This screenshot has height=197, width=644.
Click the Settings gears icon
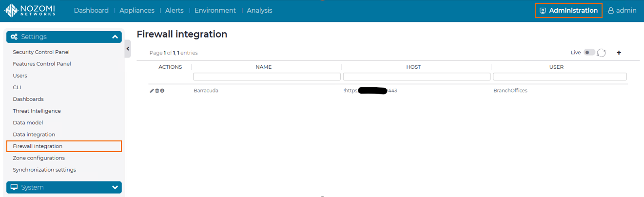(14, 37)
